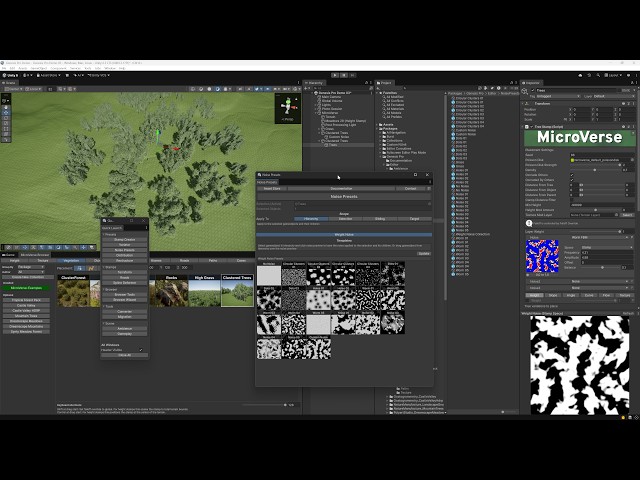The image size is (640, 480).
Task: Select the Slope filter tab in Inspector
Action: [553, 295]
